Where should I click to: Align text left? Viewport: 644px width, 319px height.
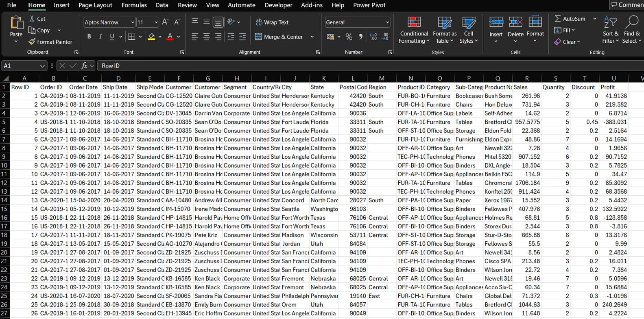[x=195, y=37]
